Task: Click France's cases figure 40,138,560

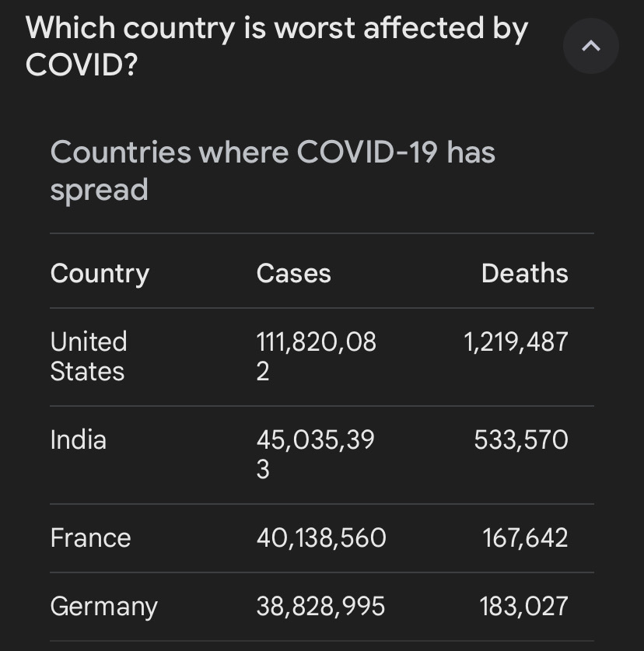Action: [x=321, y=538]
